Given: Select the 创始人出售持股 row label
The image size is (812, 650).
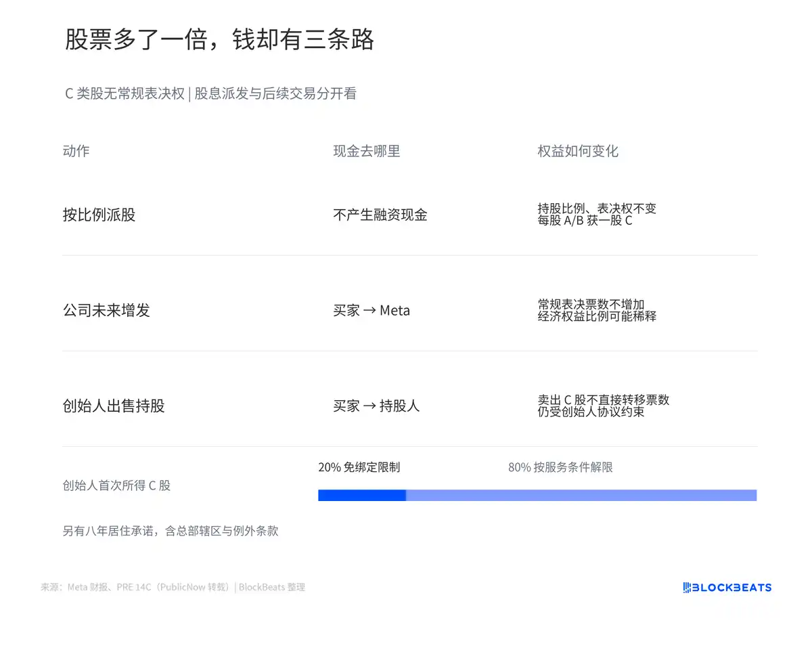Looking at the screenshot, I should [114, 406].
